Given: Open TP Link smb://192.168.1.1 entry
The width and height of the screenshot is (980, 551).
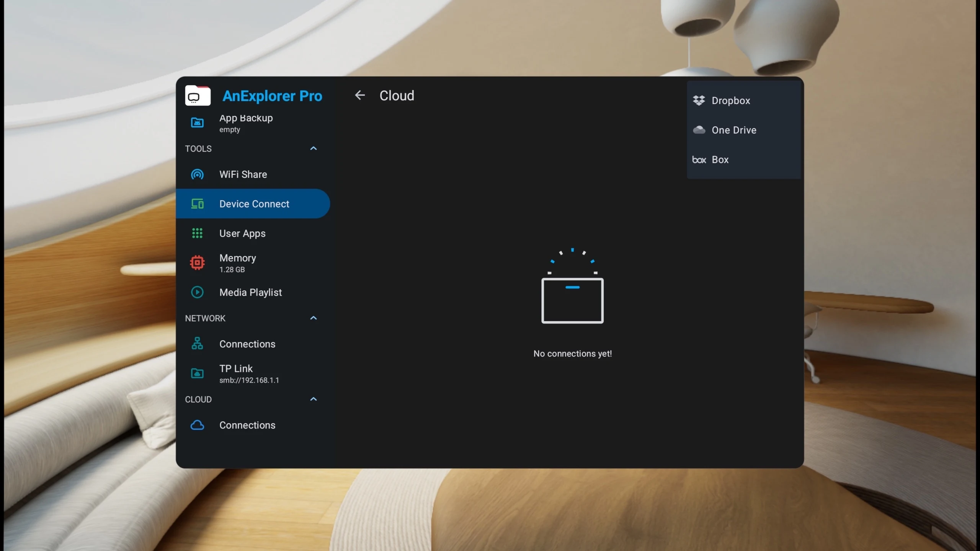Looking at the screenshot, I should point(253,373).
